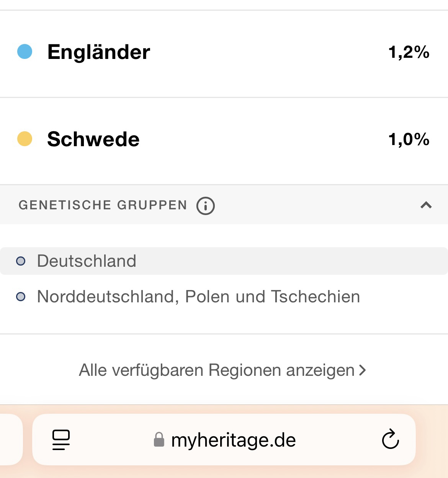Click the Schwede 1,0% percentage

tap(409, 139)
